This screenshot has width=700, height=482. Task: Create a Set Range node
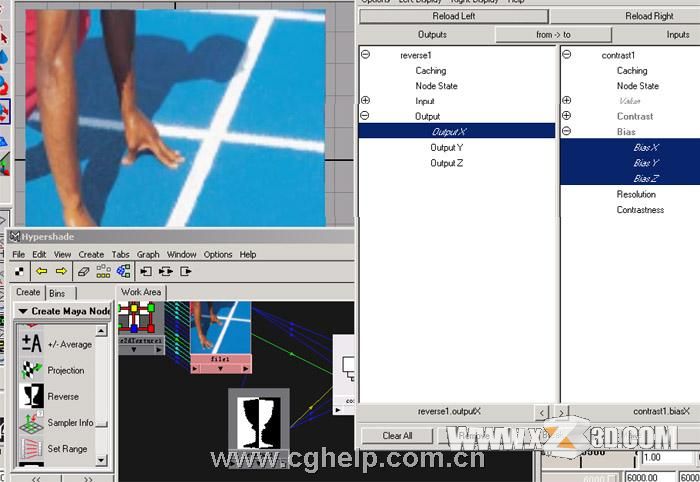[54, 449]
